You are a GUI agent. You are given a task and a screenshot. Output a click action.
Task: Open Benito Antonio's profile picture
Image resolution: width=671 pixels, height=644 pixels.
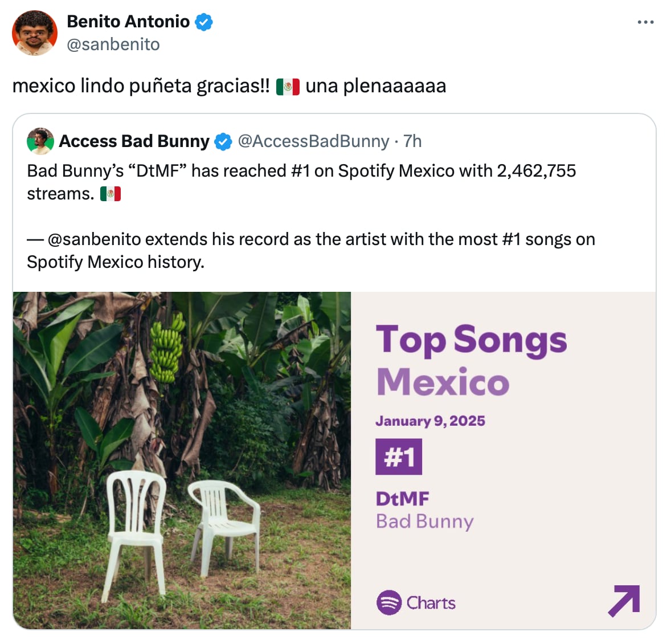pyautogui.click(x=35, y=32)
